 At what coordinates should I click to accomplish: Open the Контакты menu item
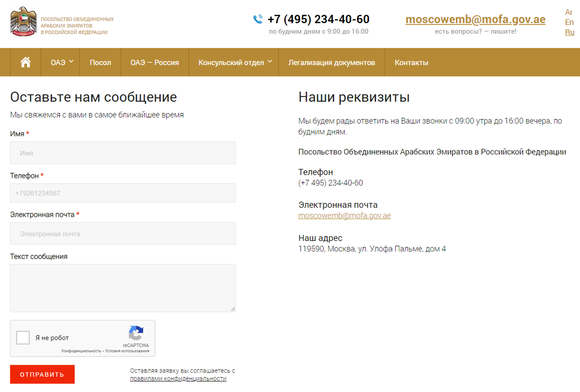tap(411, 62)
